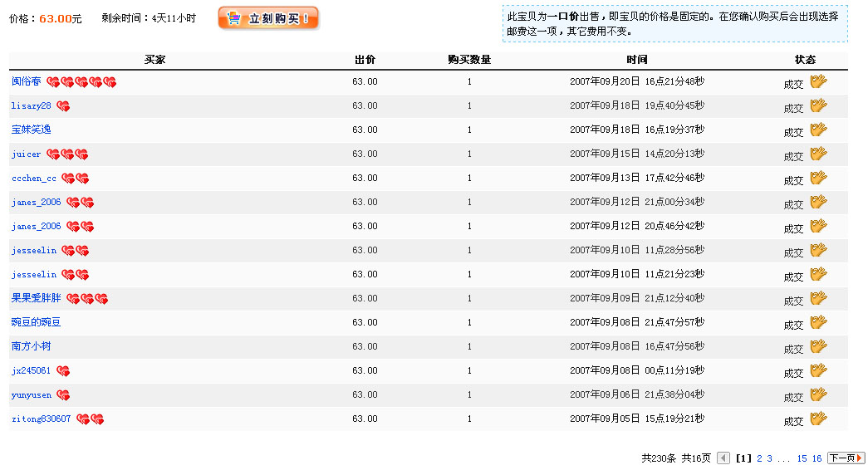
Task: Click deal handshake icon in 豌豆的豌豆 row
Action: pos(819,322)
